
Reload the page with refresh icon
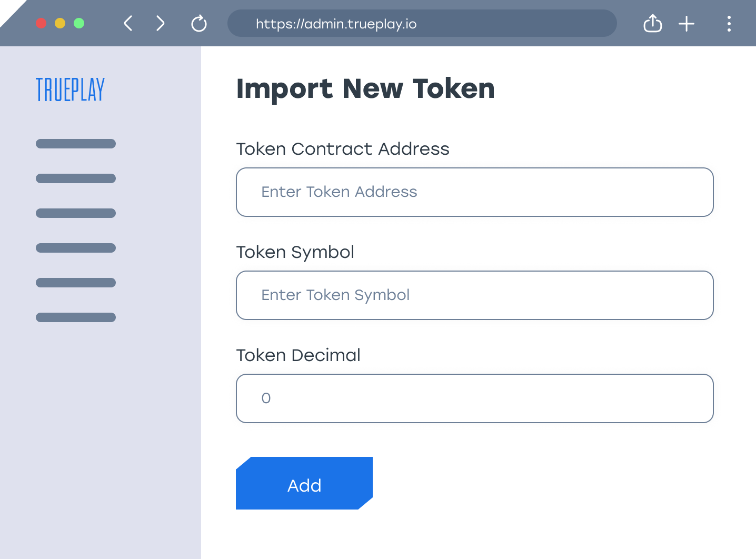(x=199, y=24)
